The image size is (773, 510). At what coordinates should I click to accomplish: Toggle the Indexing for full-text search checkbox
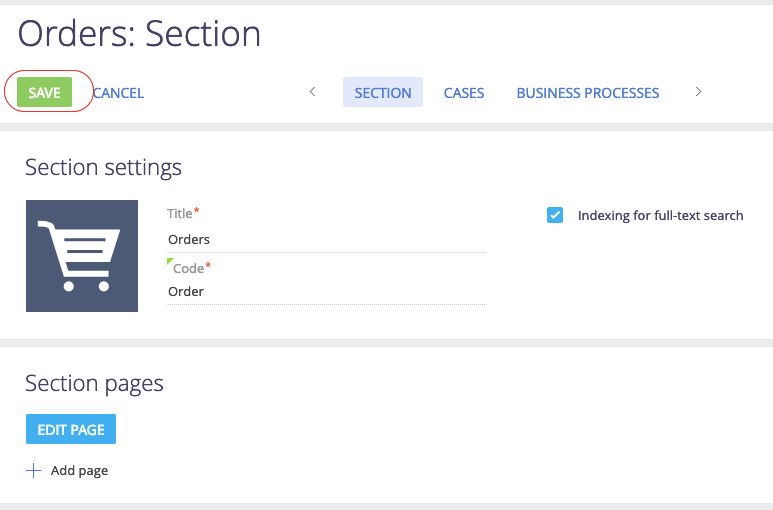pyautogui.click(x=556, y=215)
